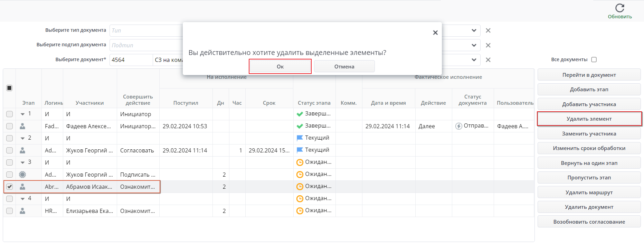Screen dimensions: 644x243
Task: Confirm deletion by pressing Ок
Action: [x=280, y=66]
